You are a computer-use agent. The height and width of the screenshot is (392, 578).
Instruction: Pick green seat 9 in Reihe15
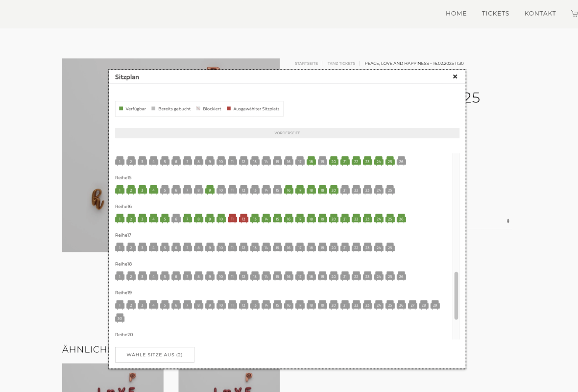(210, 190)
